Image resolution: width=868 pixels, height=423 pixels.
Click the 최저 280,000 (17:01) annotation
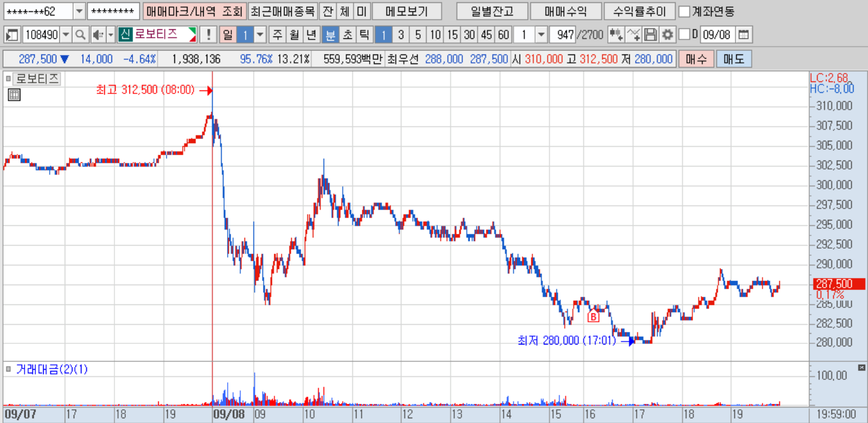(567, 341)
